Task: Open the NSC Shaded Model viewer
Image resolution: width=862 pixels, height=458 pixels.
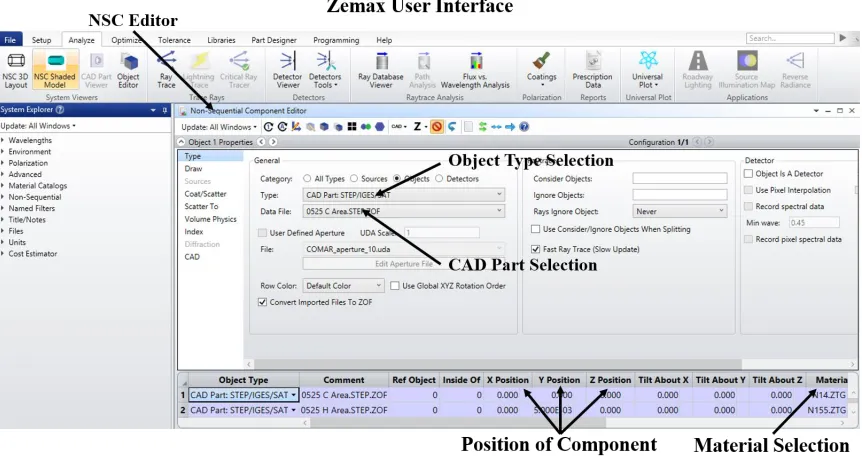Action: [55, 70]
